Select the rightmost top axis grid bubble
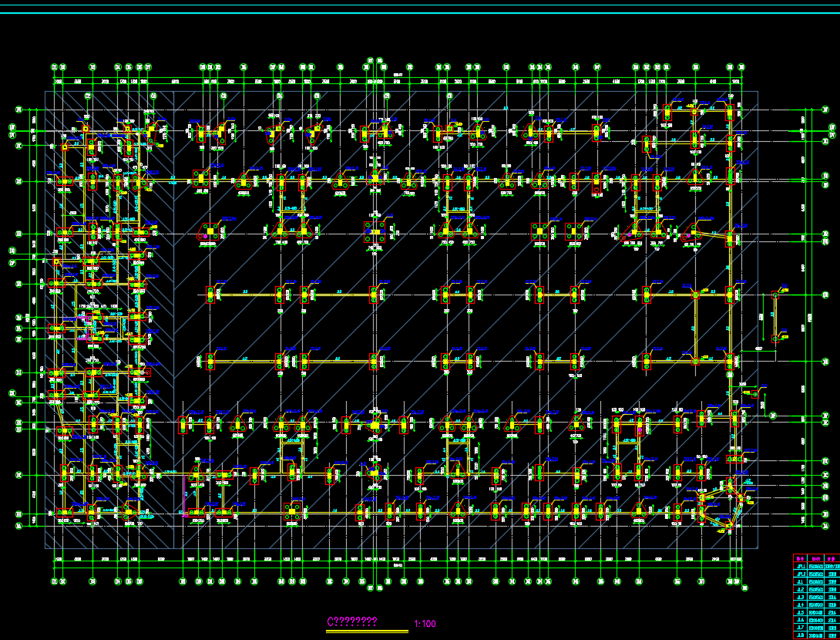The height and width of the screenshot is (640, 840). (x=741, y=67)
